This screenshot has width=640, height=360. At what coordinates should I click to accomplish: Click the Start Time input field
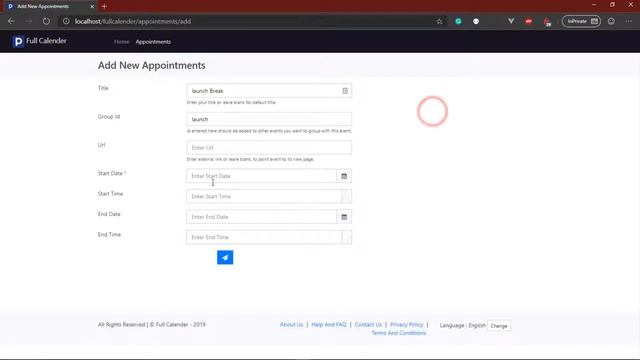click(264, 196)
